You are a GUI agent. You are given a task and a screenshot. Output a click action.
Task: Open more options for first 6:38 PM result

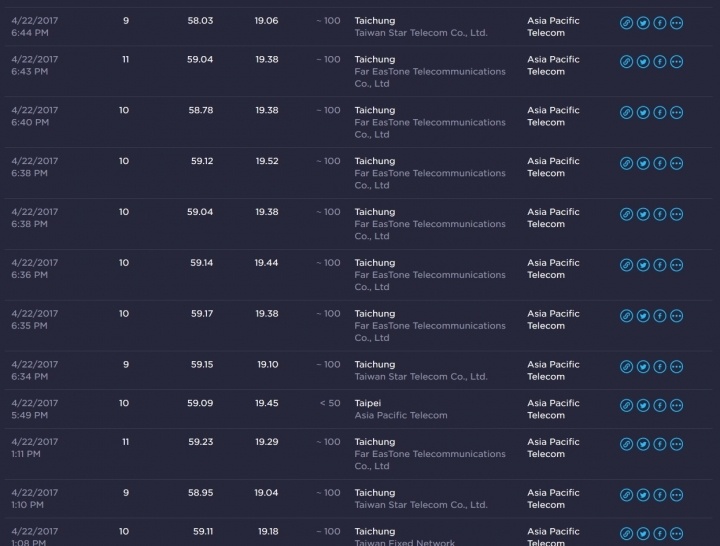[676, 163]
